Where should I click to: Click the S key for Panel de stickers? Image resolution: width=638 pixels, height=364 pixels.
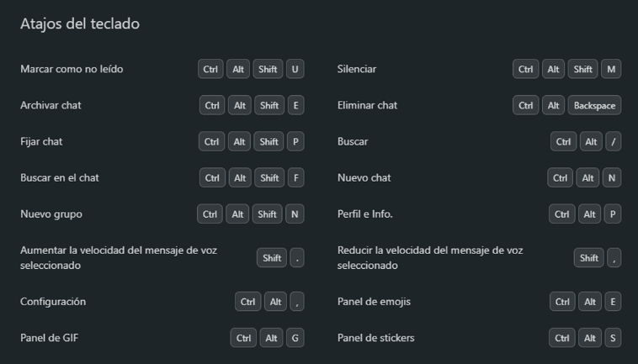[613, 338]
